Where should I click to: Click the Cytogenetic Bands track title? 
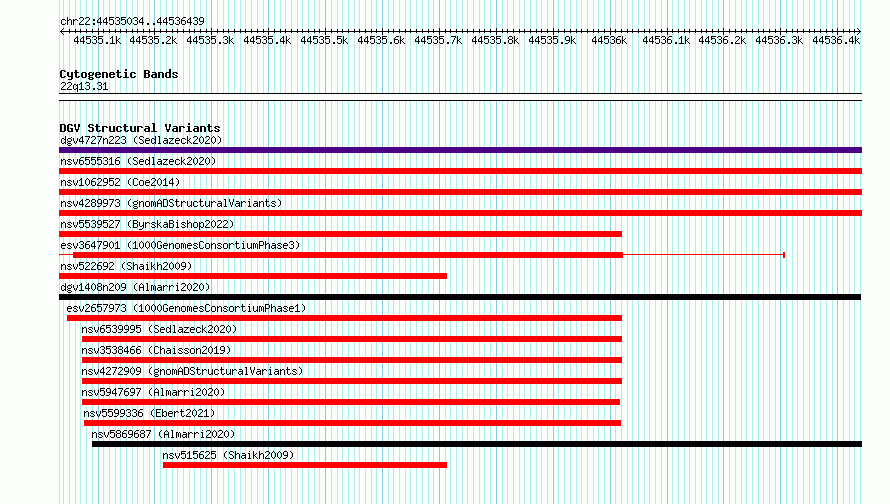119,74
